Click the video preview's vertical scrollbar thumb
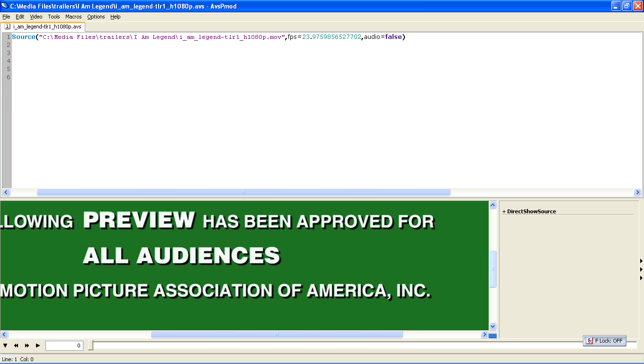644x364 pixels. pos(492,269)
